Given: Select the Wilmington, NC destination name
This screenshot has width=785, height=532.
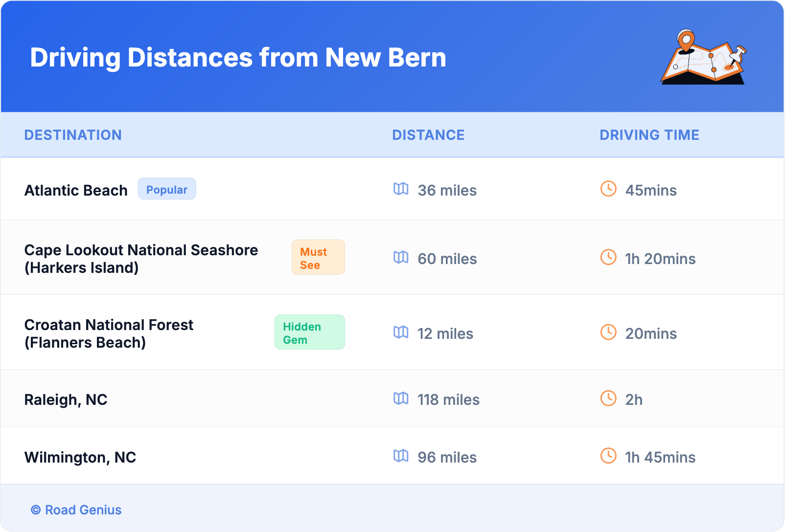Looking at the screenshot, I should 80,457.
